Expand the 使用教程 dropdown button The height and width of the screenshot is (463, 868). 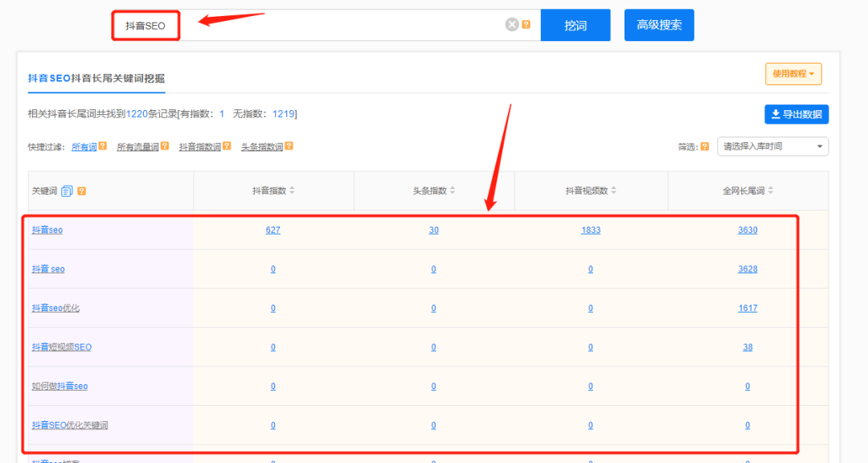click(x=793, y=74)
